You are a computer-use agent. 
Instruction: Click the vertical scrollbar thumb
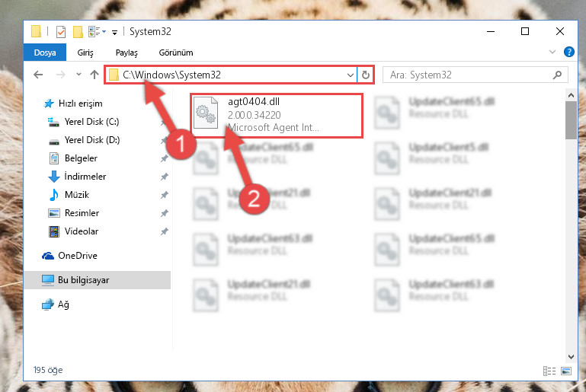571,120
